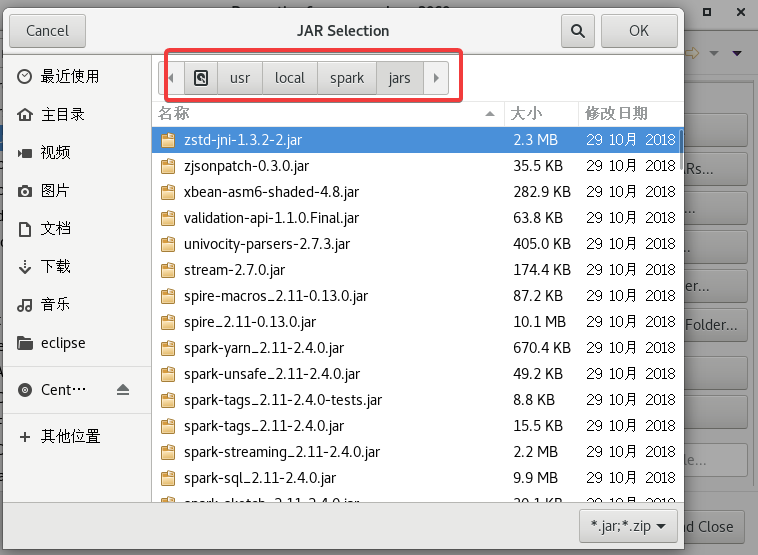Open Recent (最近使用) in sidebar

coord(77,76)
